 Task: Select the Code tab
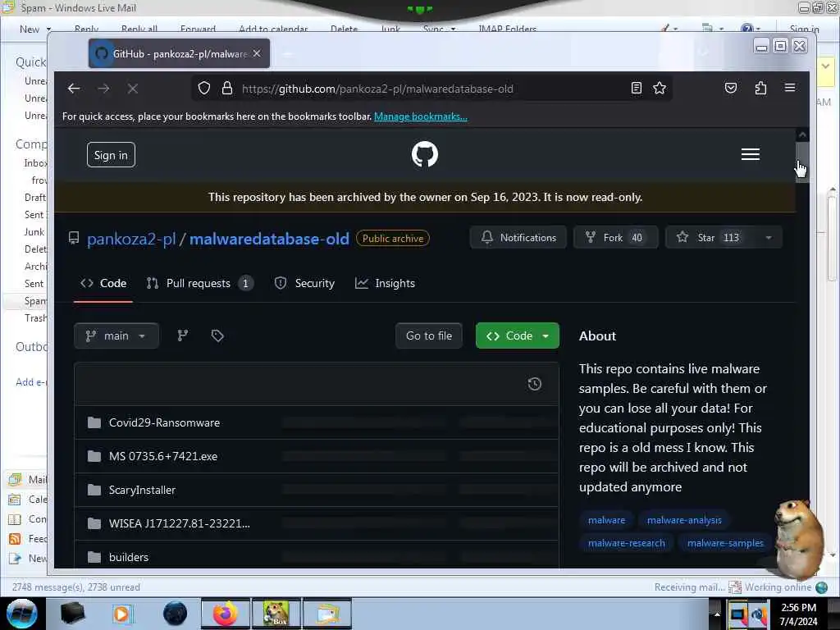(x=103, y=283)
